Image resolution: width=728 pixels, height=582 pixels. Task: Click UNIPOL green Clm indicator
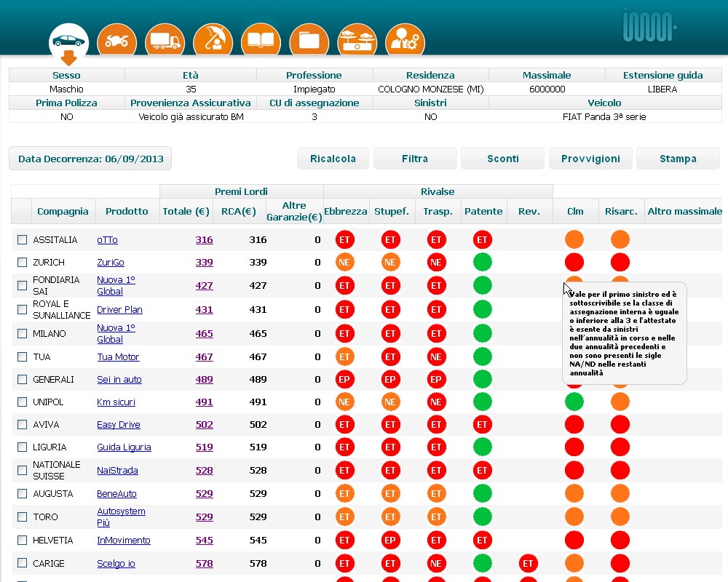(574, 402)
